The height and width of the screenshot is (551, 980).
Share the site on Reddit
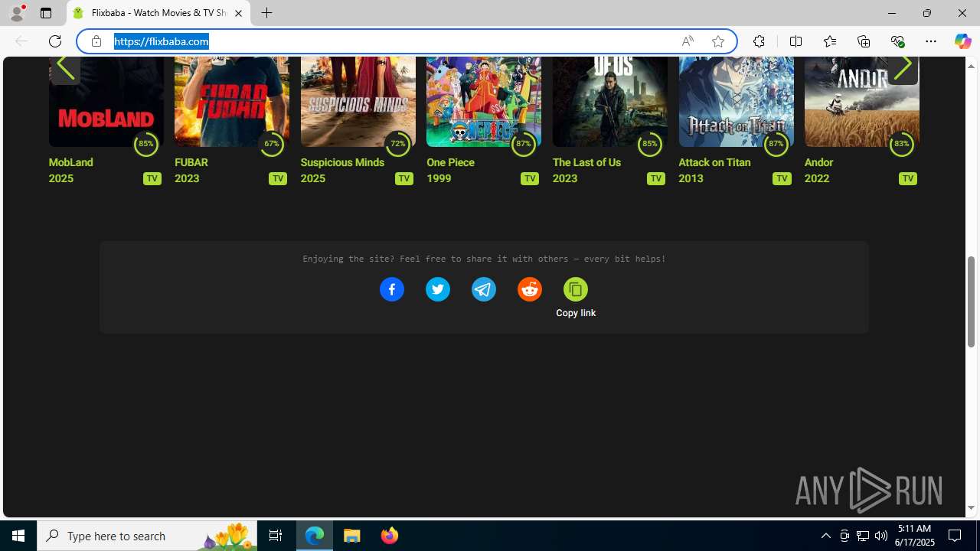[530, 289]
